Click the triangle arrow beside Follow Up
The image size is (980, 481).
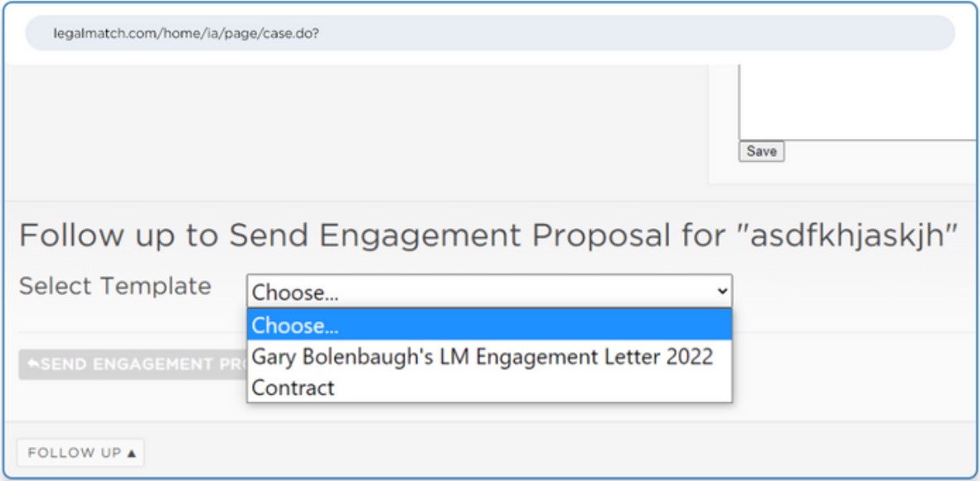129,453
